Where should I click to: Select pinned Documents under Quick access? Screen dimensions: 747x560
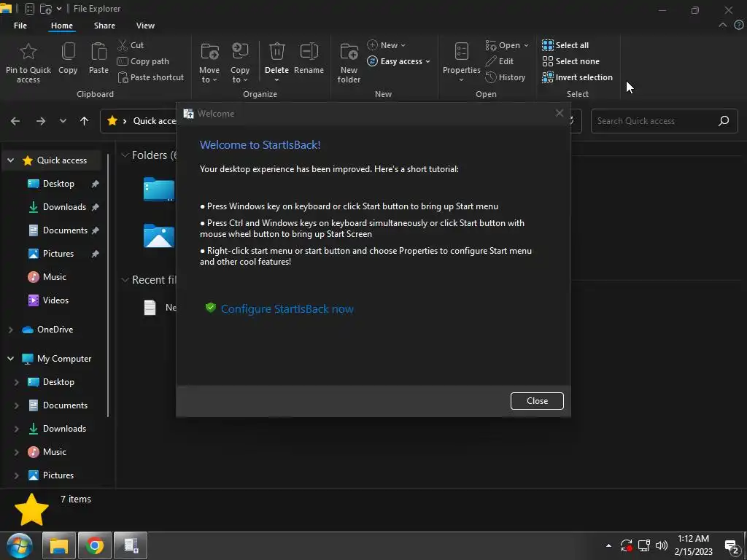(65, 230)
